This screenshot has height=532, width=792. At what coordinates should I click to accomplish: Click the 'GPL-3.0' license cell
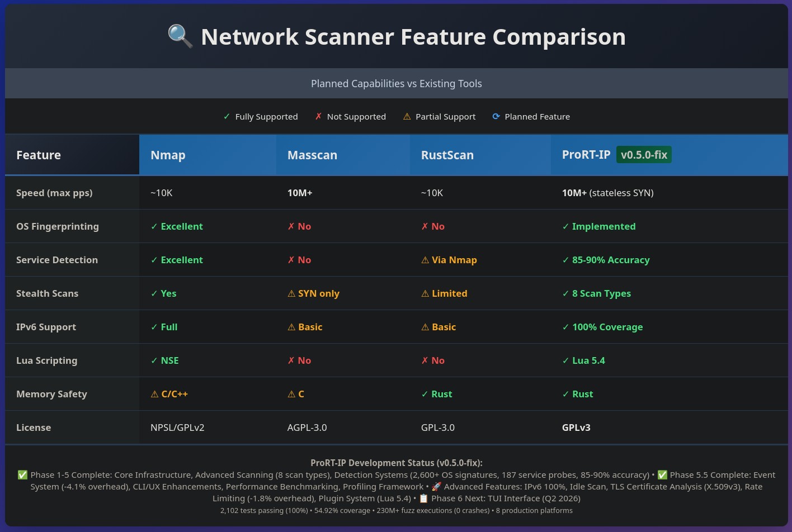(438, 427)
